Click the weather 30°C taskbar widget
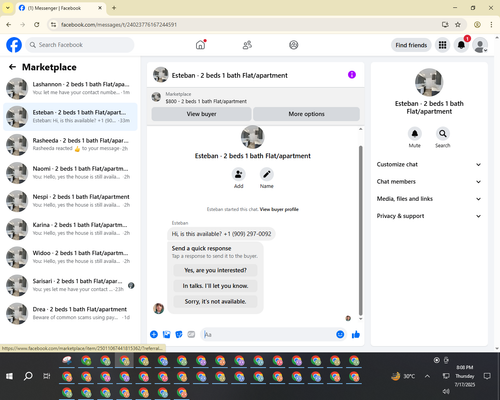 tap(403, 376)
